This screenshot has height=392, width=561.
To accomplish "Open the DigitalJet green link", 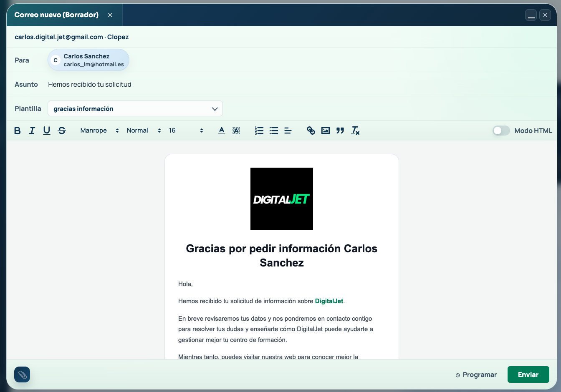I will 329,301.
